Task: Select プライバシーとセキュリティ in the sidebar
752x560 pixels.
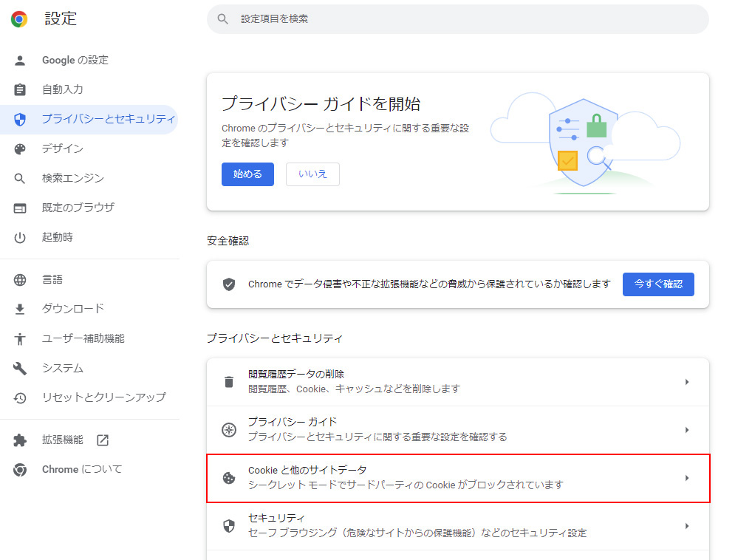Action: pos(89,120)
